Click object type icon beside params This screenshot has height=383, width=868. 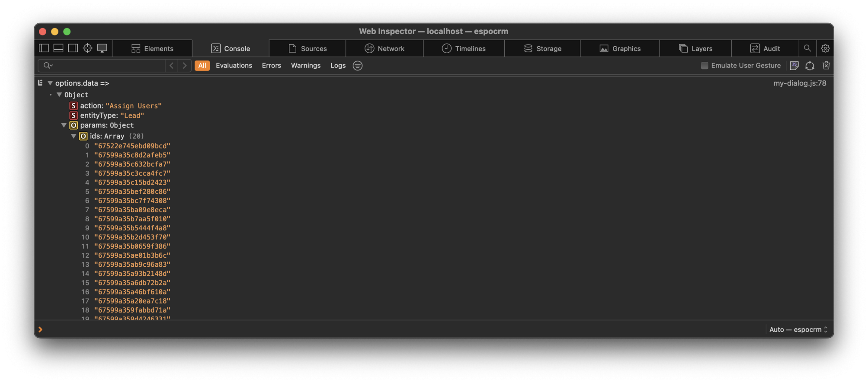pos(74,125)
